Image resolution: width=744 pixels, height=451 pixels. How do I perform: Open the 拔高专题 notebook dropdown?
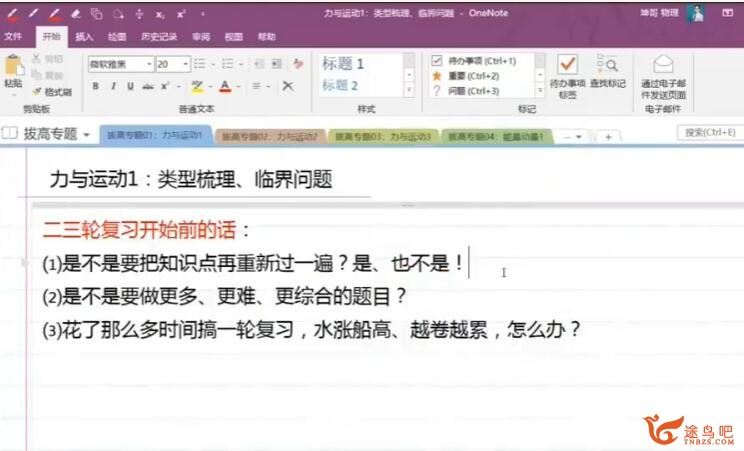tap(87, 135)
